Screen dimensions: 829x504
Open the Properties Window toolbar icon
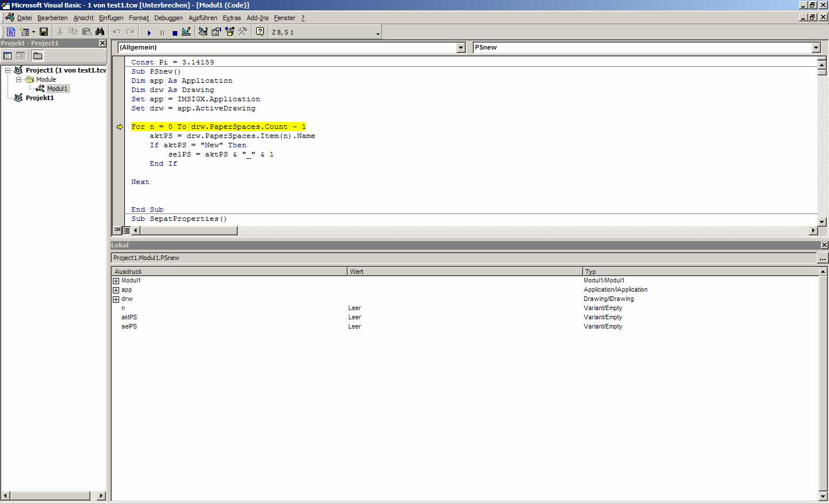click(216, 32)
